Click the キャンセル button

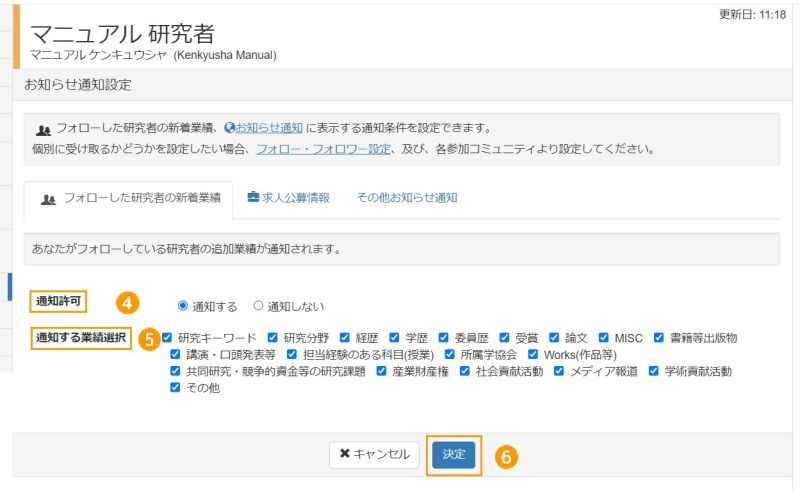(x=374, y=455)
